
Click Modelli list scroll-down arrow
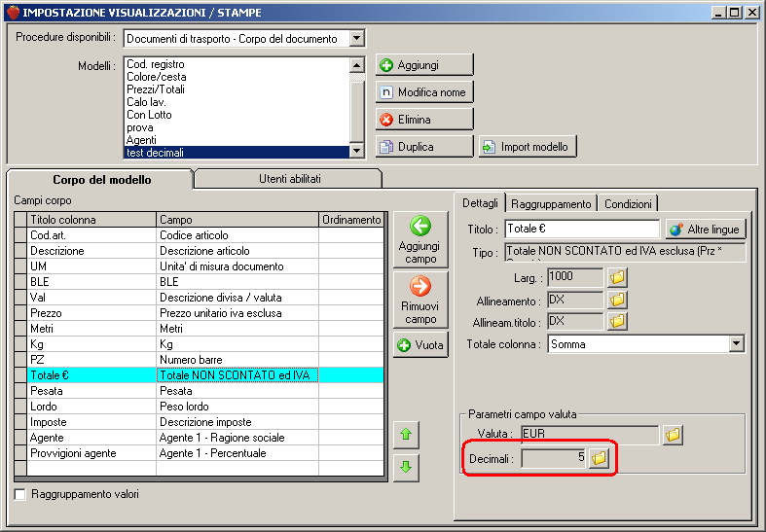[357, 151]
